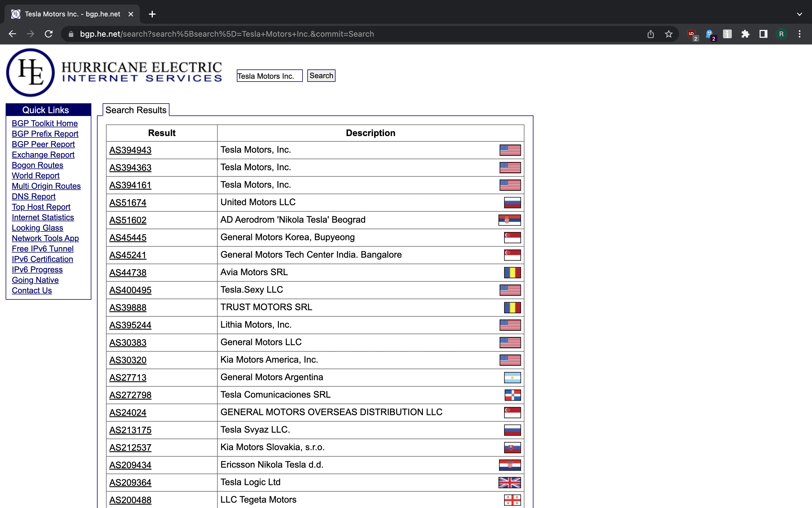Bookmark this page with the star icon
Image resolution: width=812 pixels, height=508 pixels.
[669, 34]
